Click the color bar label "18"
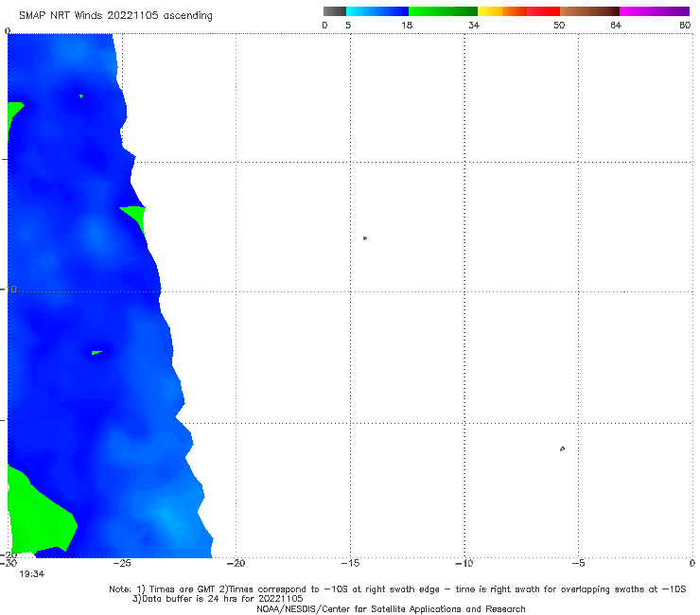 pyautogui.click(x=407, y=25)
